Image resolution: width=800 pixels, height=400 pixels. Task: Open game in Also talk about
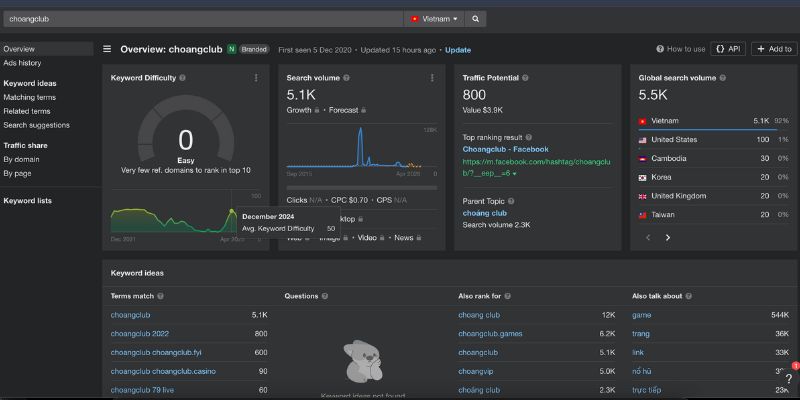coord(641,315)
